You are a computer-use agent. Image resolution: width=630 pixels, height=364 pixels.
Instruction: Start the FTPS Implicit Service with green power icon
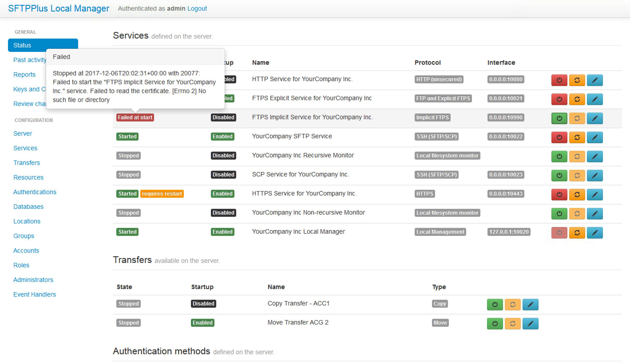(x=559, y=118)
